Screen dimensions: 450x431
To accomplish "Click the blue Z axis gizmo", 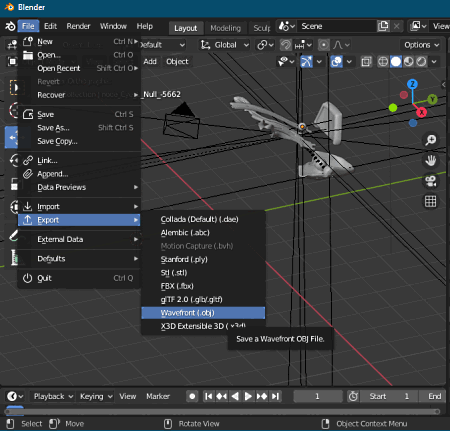I will coord(412,84).
